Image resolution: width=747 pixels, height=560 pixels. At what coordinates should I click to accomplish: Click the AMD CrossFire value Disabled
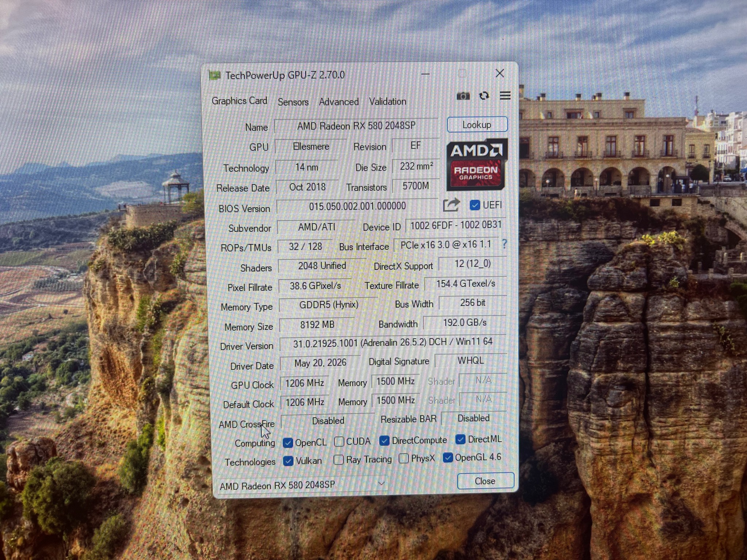click(x=328, y=421)
